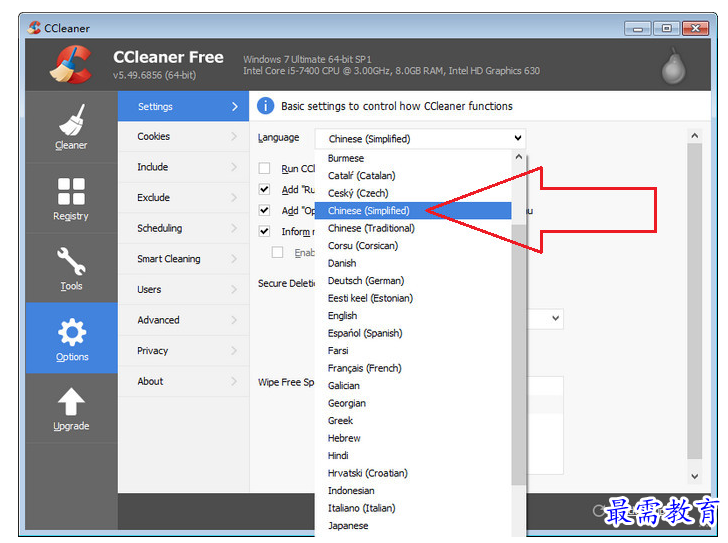728x543 pixels.
Task: Choose Español (Spanish) language
Action: coord(413,333)
